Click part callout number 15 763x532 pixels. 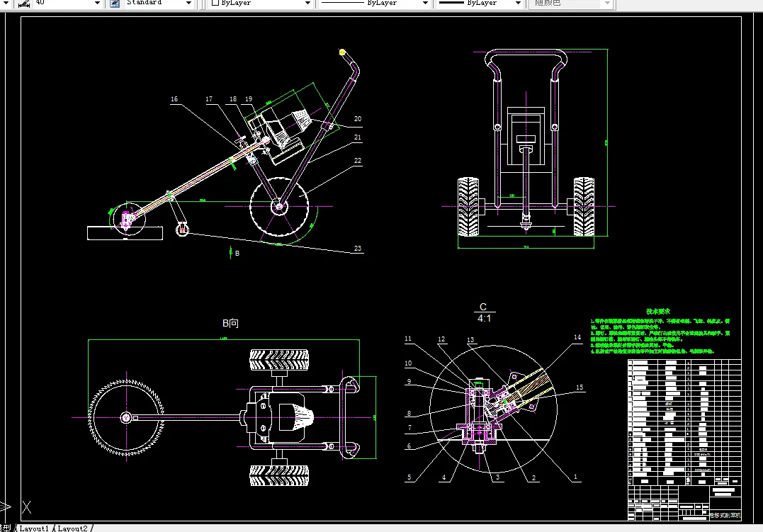pos(579,387)
